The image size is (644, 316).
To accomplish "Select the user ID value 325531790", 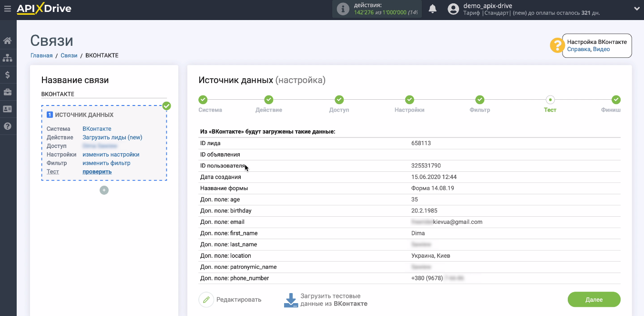I will [x=426, y=166].
